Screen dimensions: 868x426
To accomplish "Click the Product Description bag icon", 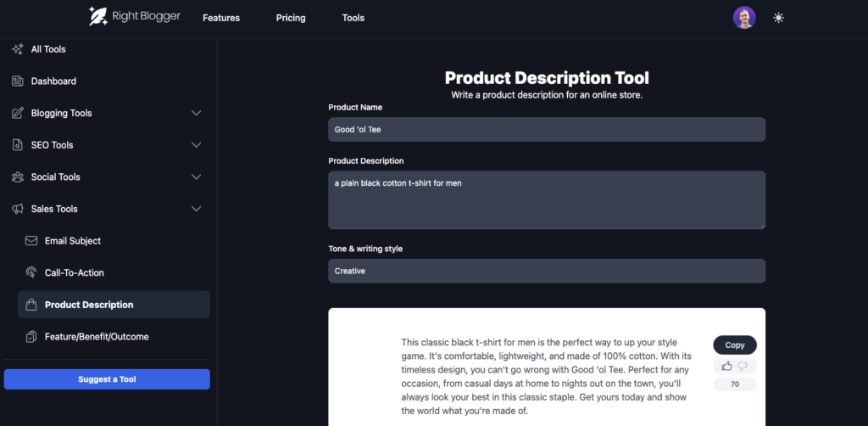I will pos(31,305).
